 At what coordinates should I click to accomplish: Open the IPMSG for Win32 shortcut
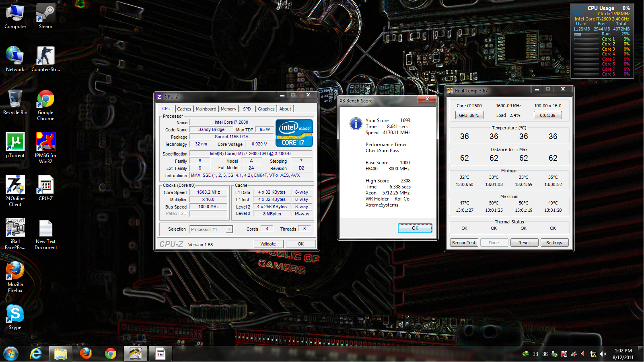click(x=45, y=148)
